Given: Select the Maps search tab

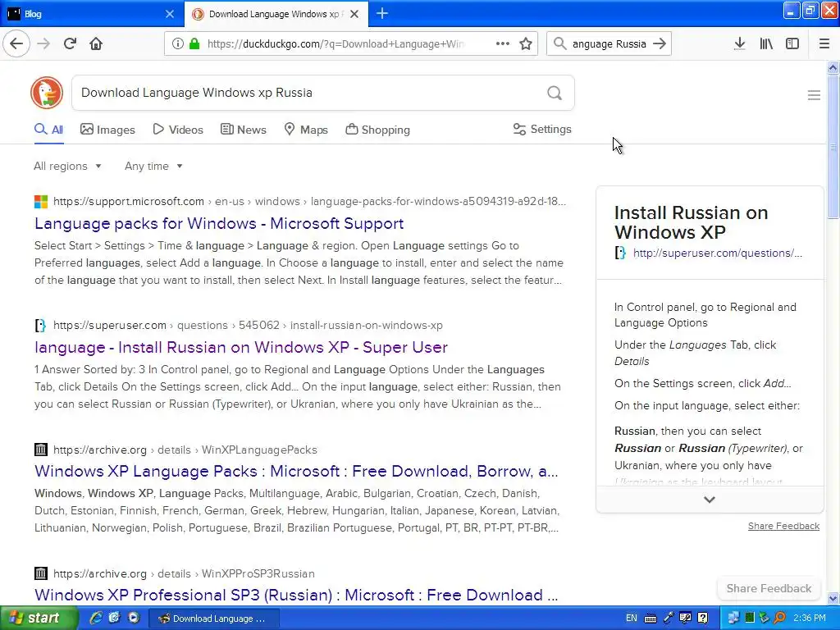Looking at the screenshot, I should click(305, 130).
